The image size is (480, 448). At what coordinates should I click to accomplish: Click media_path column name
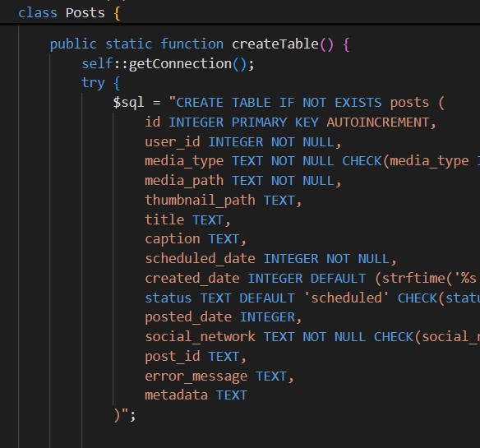click(184, 182)
